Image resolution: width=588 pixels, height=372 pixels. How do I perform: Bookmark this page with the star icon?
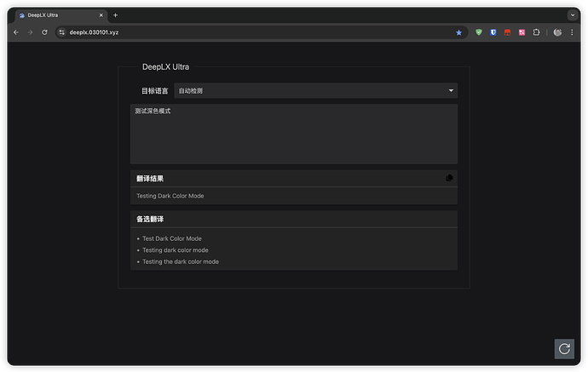(458, 32)
